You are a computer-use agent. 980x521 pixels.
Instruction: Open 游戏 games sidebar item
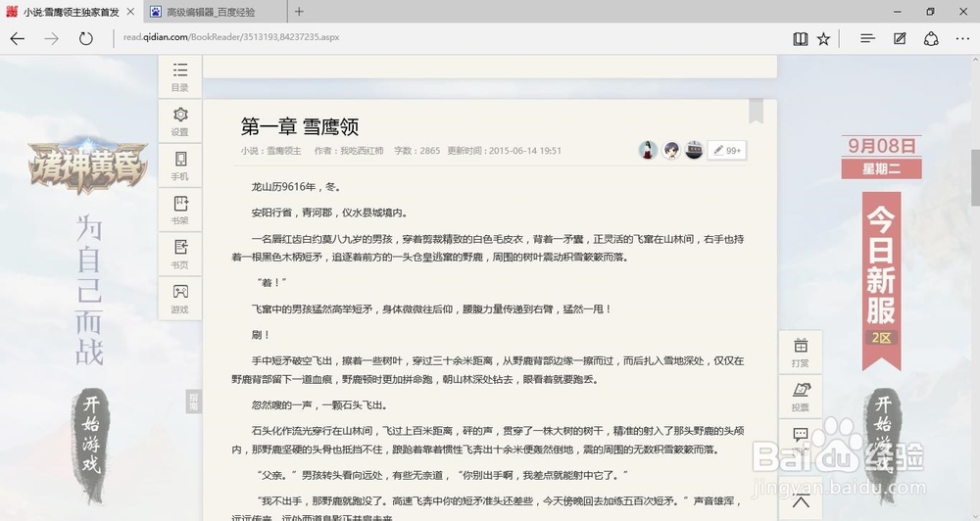(x=180, y=299)
